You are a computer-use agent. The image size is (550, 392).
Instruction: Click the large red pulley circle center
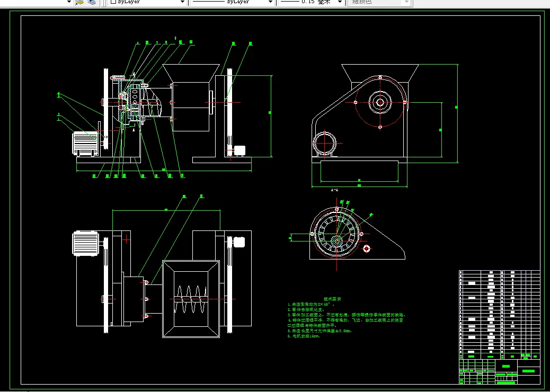pyautogui.click(x=380, y=101)
